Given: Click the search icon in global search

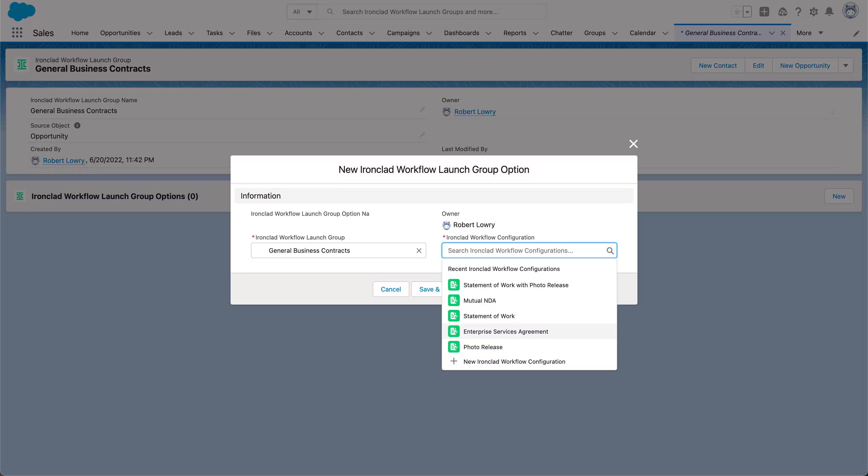Looking at the screenshot, I should 330,12.
